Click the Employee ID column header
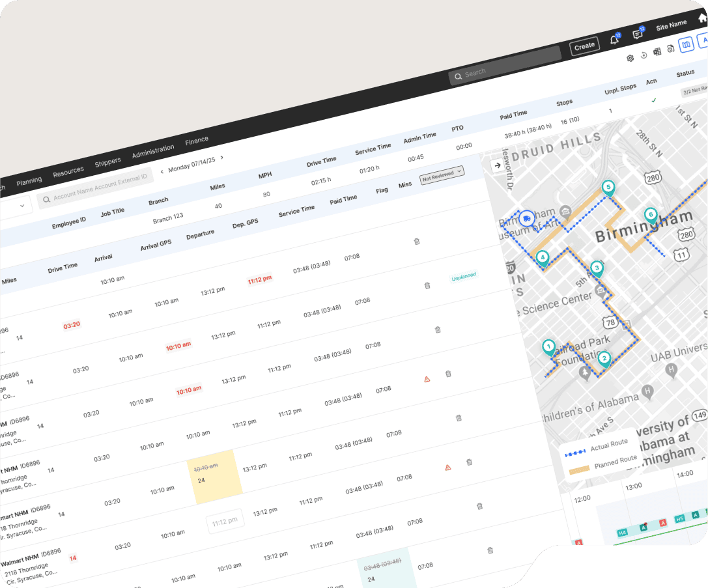 tap(68, 223)
